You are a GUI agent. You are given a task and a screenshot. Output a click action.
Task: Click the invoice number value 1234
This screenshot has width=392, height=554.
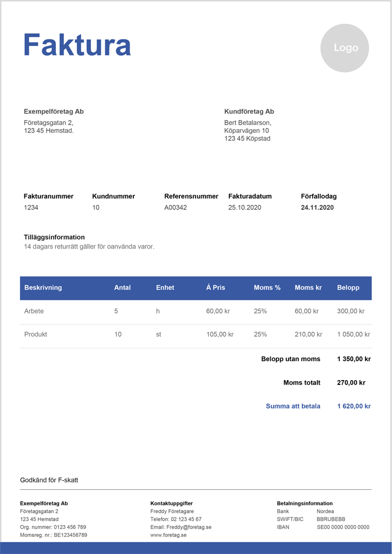click(x=31, y=208)
